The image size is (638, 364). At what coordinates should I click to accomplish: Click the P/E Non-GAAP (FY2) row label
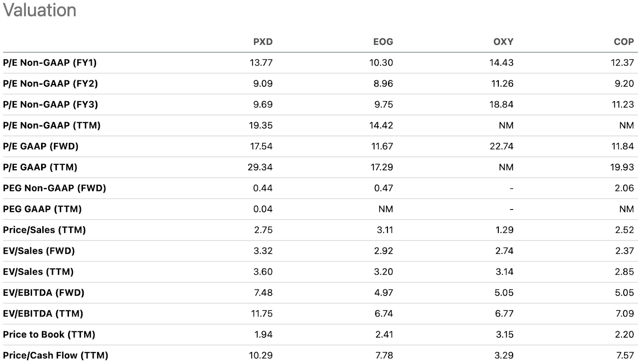click(x=50, y=84)
